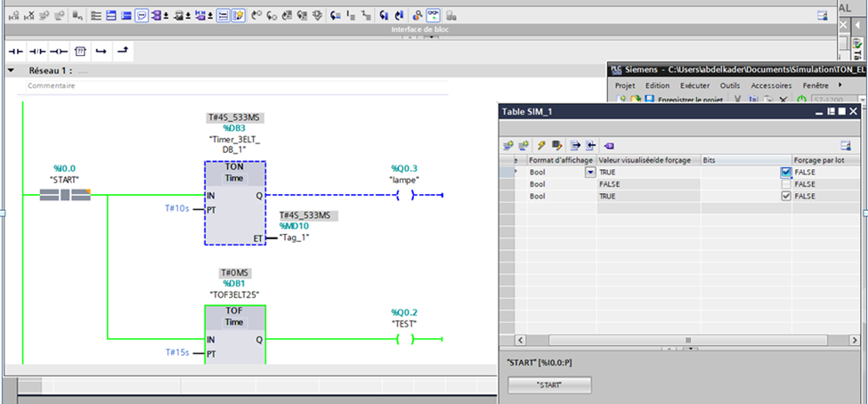Click the SIM table scrollbar left arrow
868x404 pixels.
click(520, 340)
